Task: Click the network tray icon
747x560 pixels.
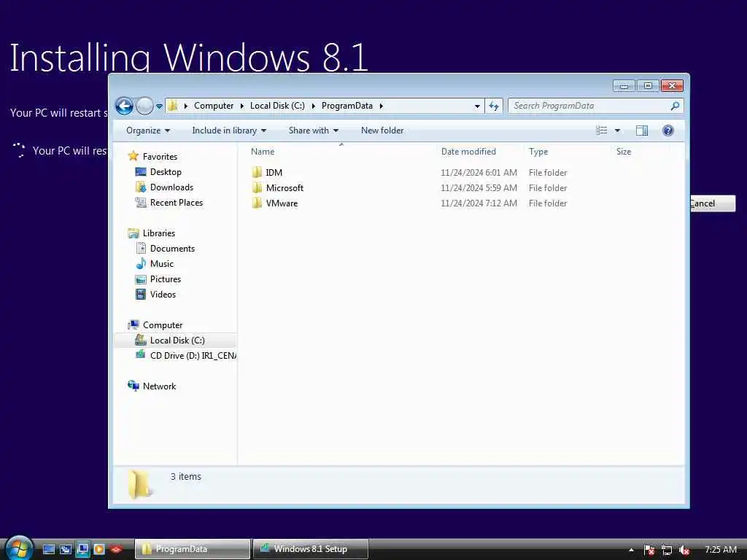Action: tap(667, 550)
